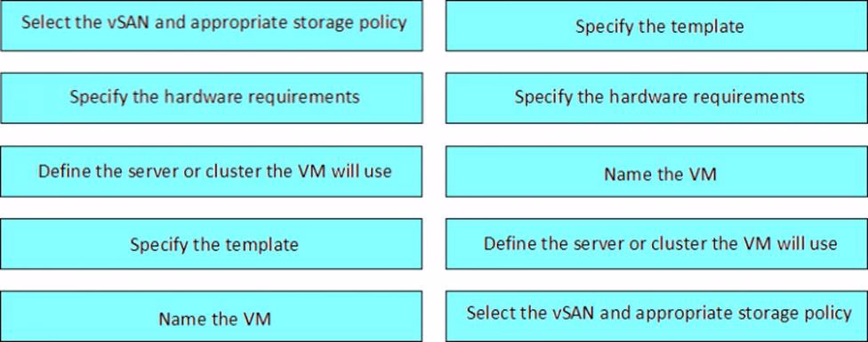Select right-column 'Specify the hardware requirements' box

(x=656, y=98)
